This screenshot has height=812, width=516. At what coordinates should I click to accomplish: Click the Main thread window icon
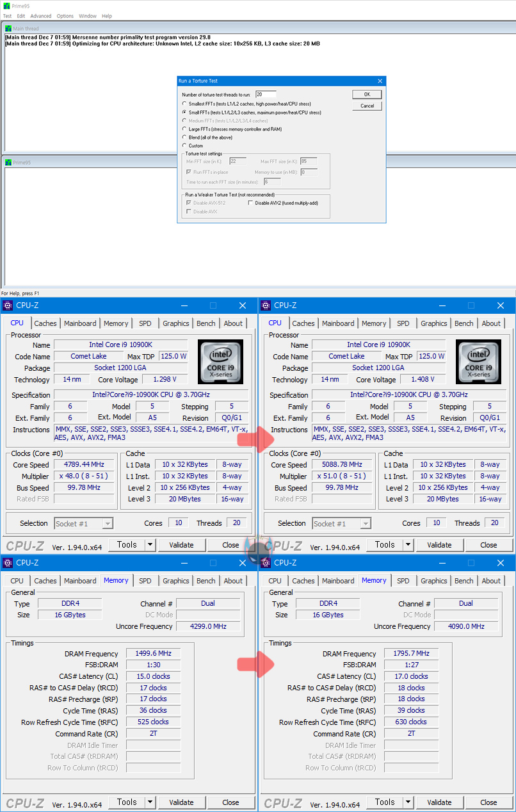pyautogui.click(x=8, y=29)
